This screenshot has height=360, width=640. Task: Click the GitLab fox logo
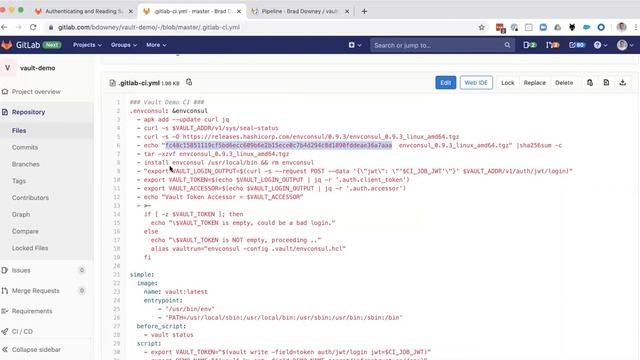(7, 45)
